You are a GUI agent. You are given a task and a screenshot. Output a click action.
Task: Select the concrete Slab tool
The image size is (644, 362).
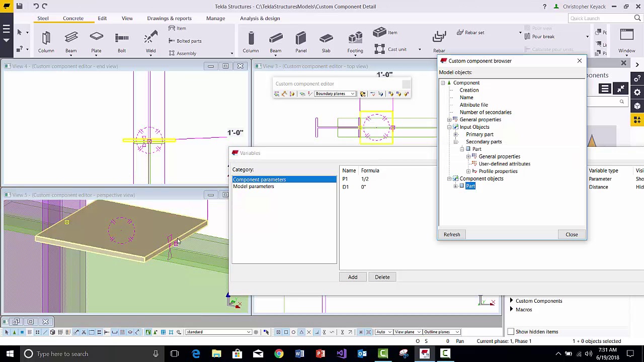pyautogui.click(x=326, y=42)
